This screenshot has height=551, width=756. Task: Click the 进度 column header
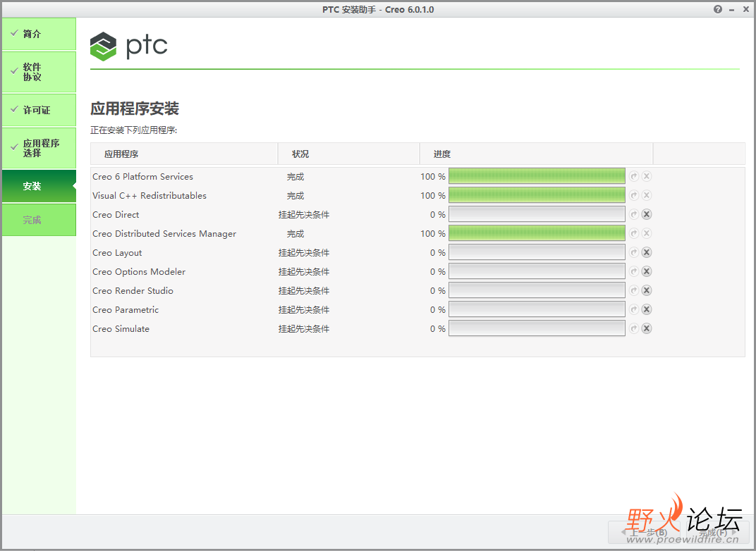tap(536, 154)
